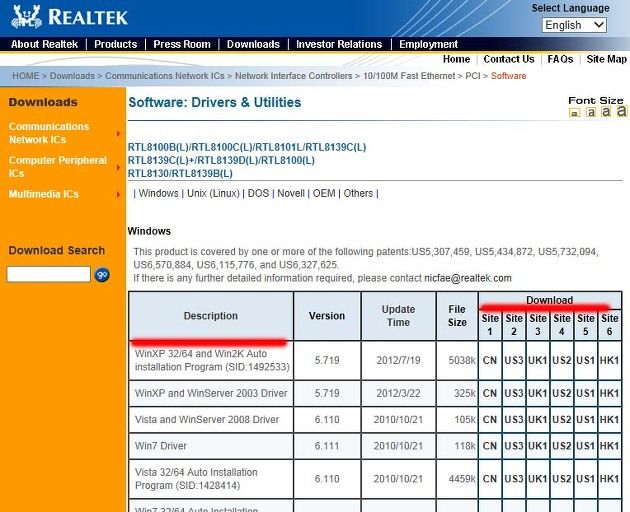
Task: Click Communications Network ICs sidebar item
Action: tap(49, 133)
